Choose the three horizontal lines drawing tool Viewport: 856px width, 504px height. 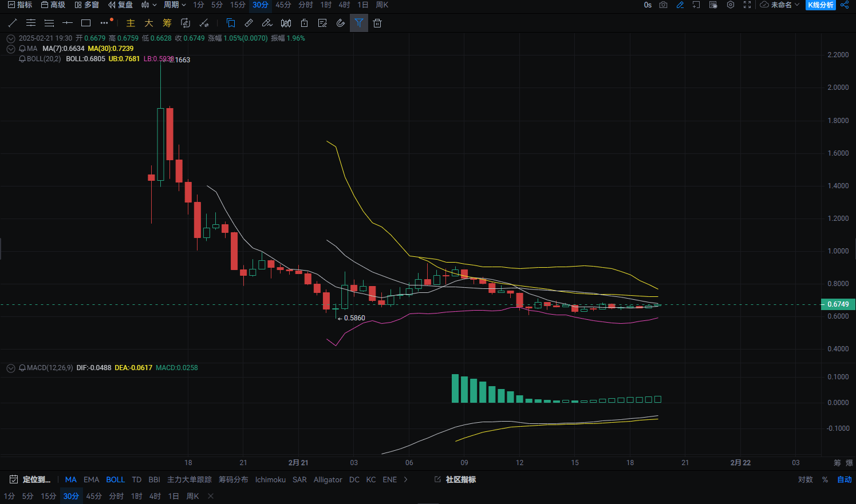[x=49, y=23]
